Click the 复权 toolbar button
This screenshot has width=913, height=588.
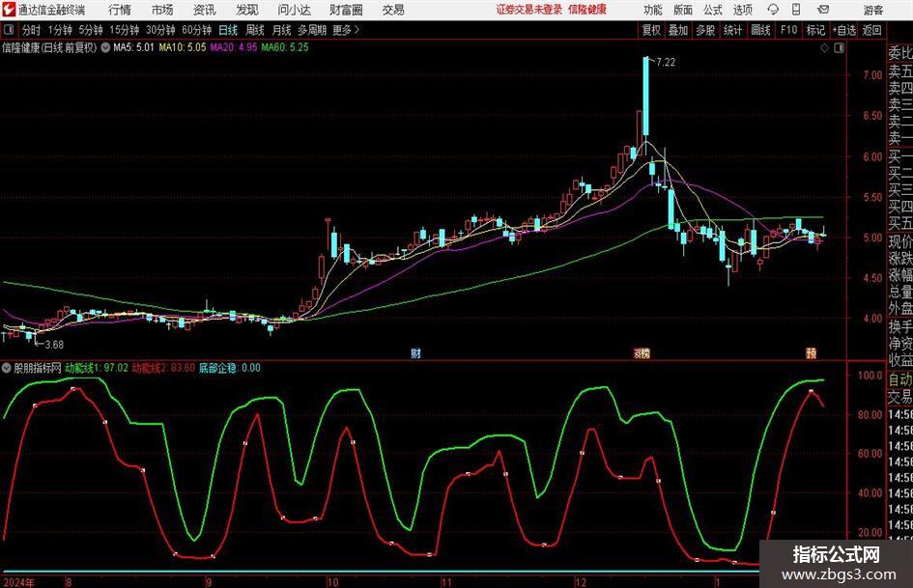651,30
